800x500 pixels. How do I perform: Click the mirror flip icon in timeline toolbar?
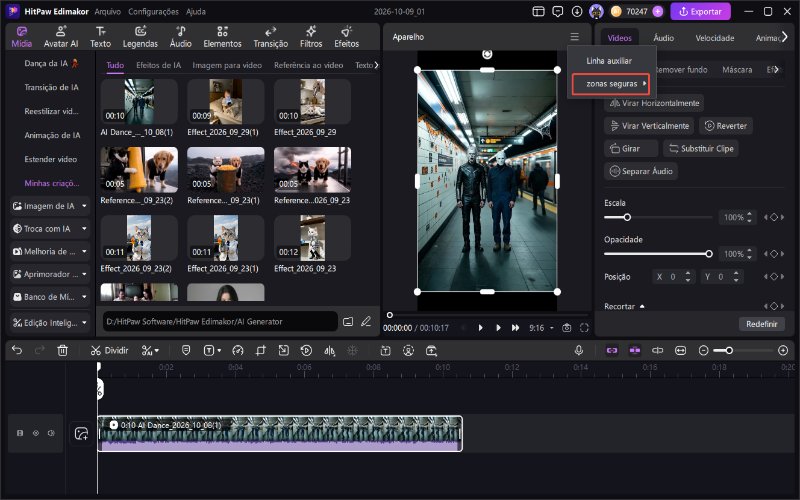tap(330, 351)
